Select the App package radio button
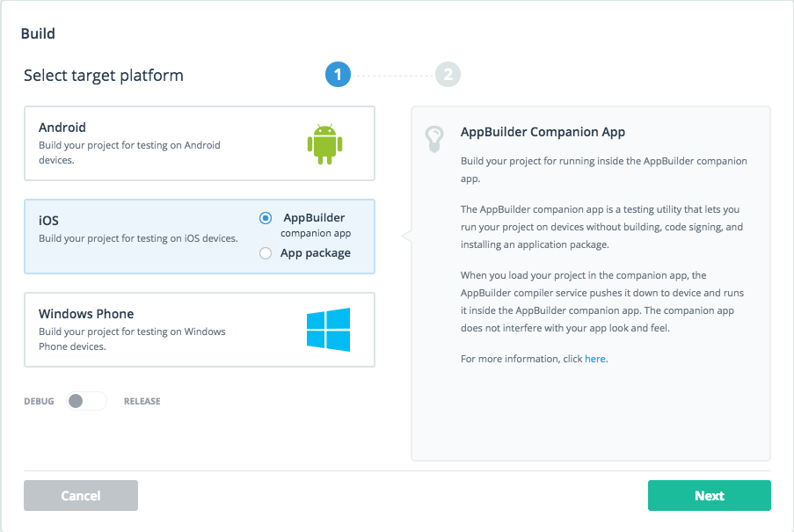The height and width of the screenshot is (532, 794). pos(266,253)
